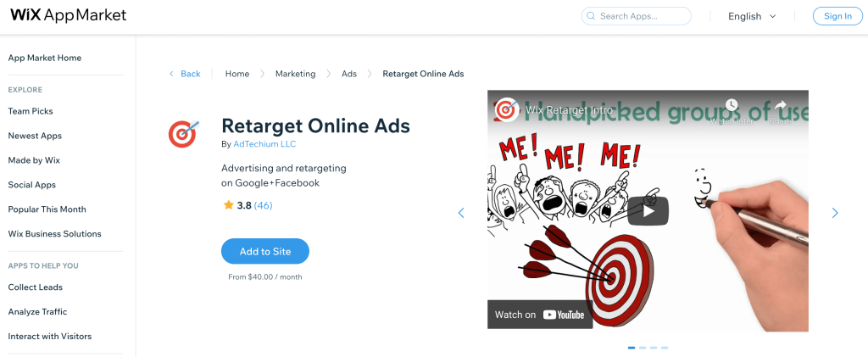Click Retarget Online Ads breadcrumb text

click(424, 74)
